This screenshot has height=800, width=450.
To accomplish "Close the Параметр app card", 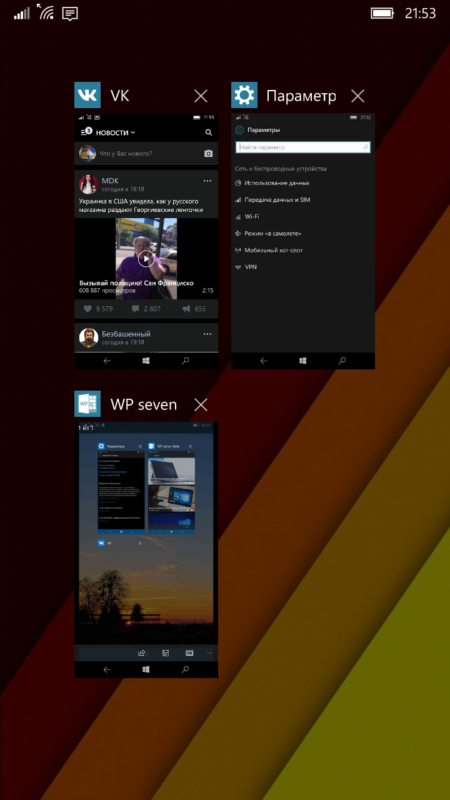I will pos(358,96).
